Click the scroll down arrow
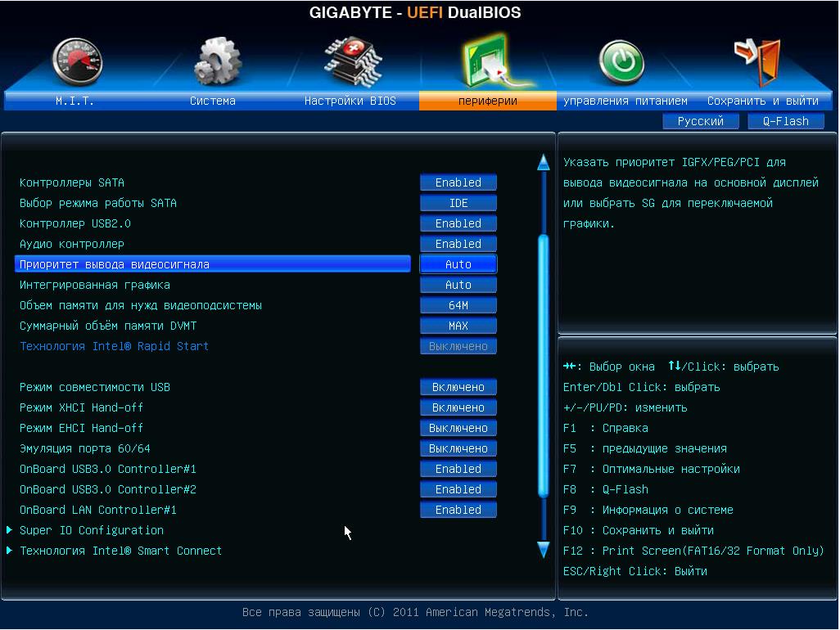 pos(543,549)
